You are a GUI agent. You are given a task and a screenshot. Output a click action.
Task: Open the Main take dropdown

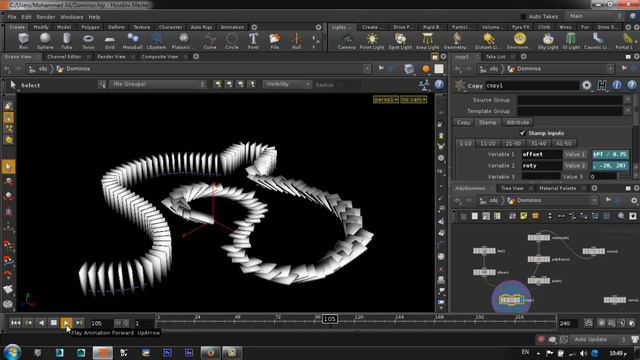[x=595, y=16]
